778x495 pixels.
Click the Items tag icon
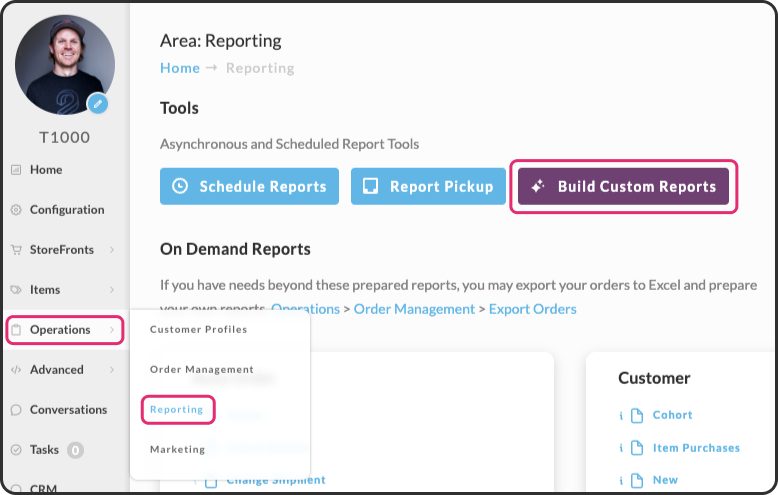pyautogui.click(x=16, y=290)
